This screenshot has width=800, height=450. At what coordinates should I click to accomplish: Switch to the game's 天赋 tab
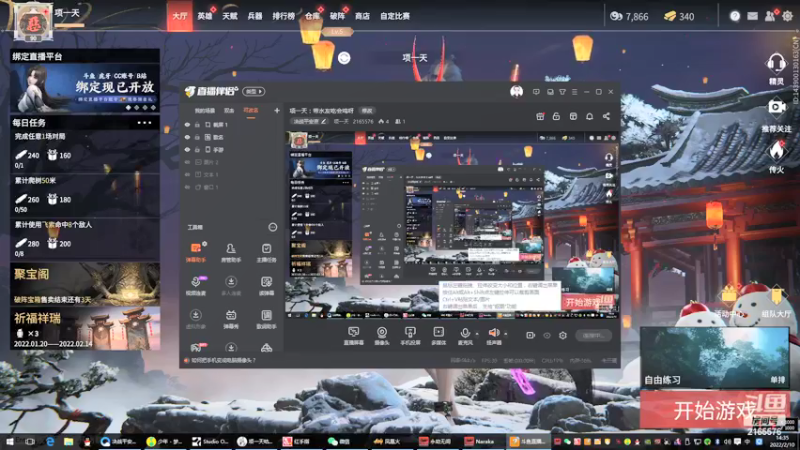(230, 16)
